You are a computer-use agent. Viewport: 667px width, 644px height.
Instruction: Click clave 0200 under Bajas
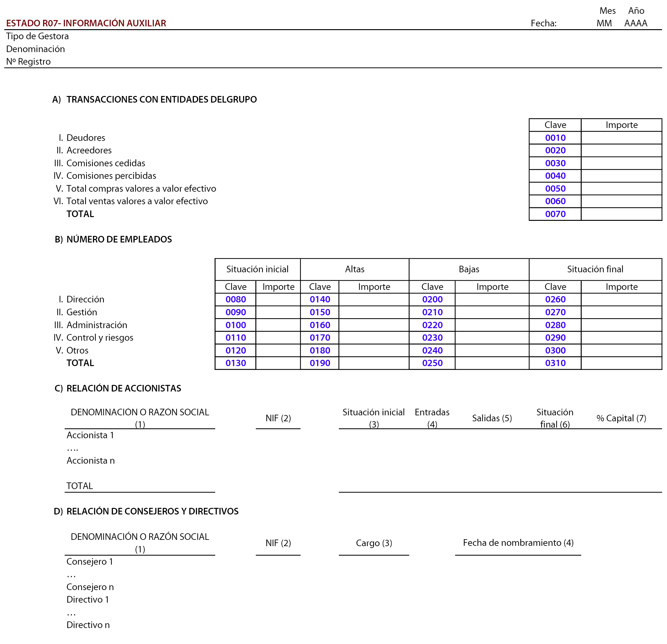click(x=432, y=300)
